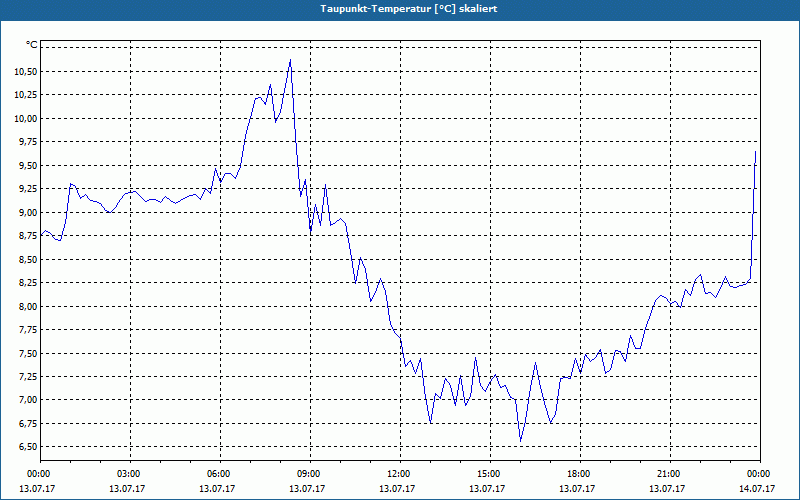Click the 9,25 y-axis value
The height and width of the screenshot is (500, 800).
[28, 189]
